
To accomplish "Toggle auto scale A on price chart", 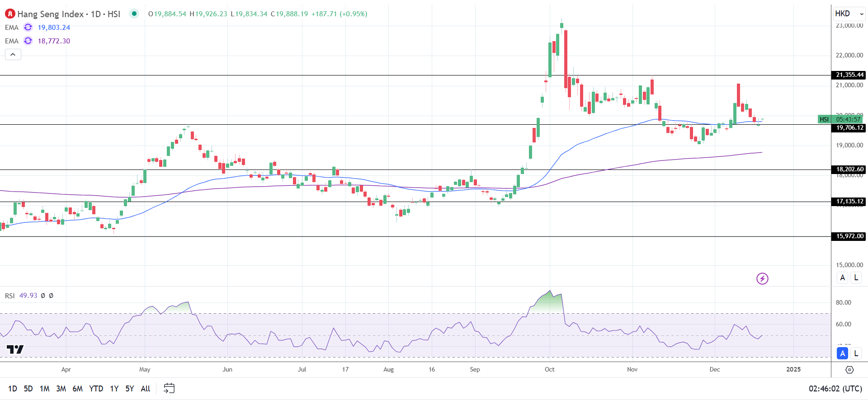I will tap(842, 278).
